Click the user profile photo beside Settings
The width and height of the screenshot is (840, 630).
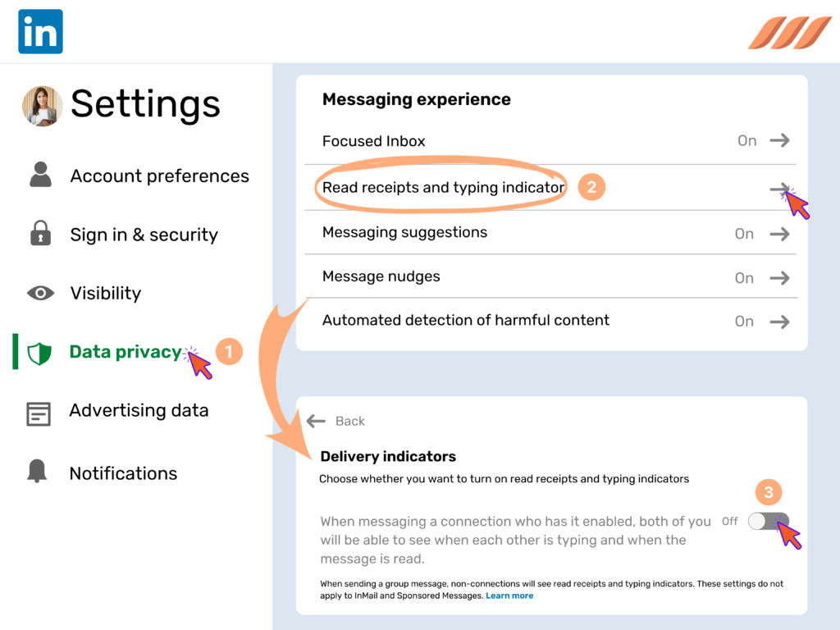click(42, 105)
